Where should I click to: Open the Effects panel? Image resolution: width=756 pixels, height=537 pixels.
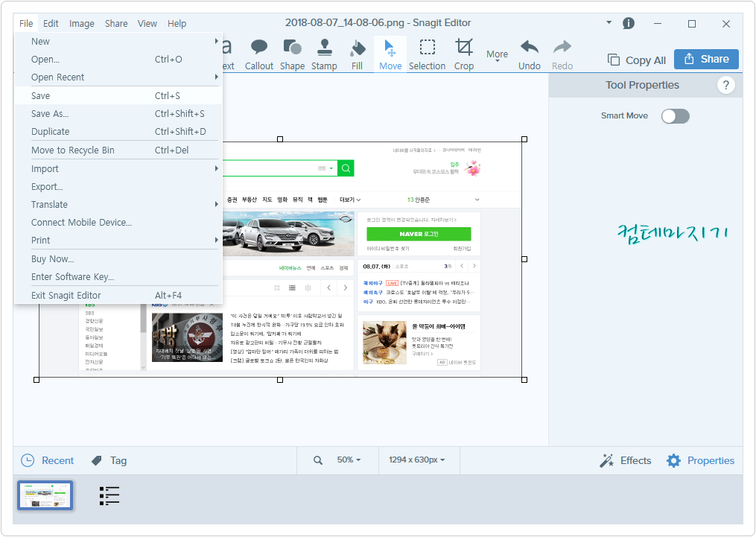pyautogui.click(x=626, y=460)
